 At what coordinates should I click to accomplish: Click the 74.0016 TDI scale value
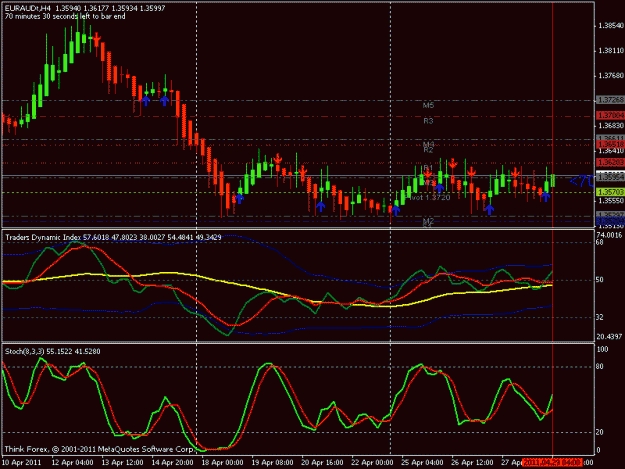click(609, 235)
